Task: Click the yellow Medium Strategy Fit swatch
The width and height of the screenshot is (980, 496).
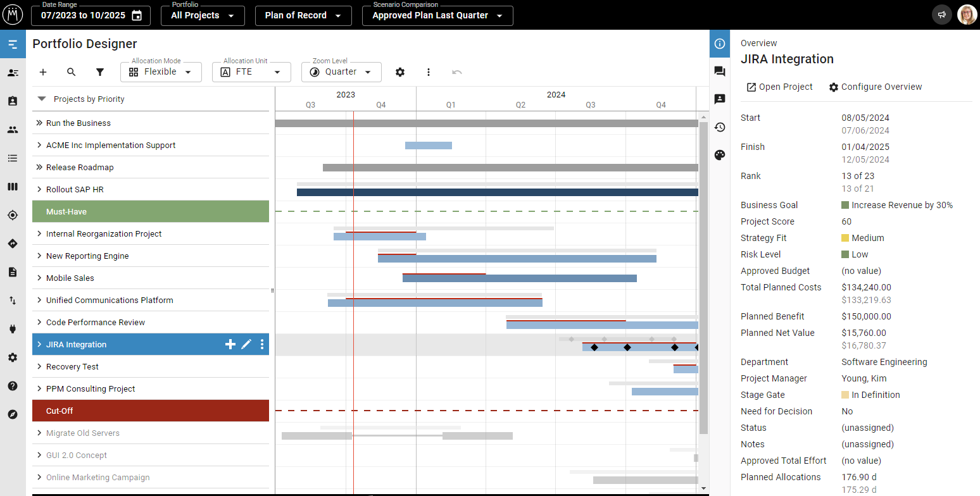Action: 846,238
